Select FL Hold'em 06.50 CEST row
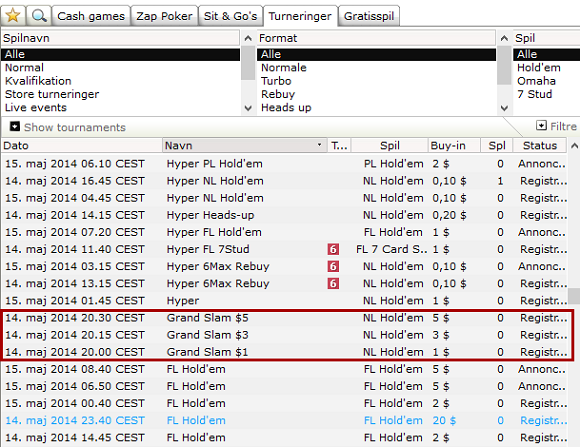The width and height of the screenshot is (580, 447). (284, 386)
